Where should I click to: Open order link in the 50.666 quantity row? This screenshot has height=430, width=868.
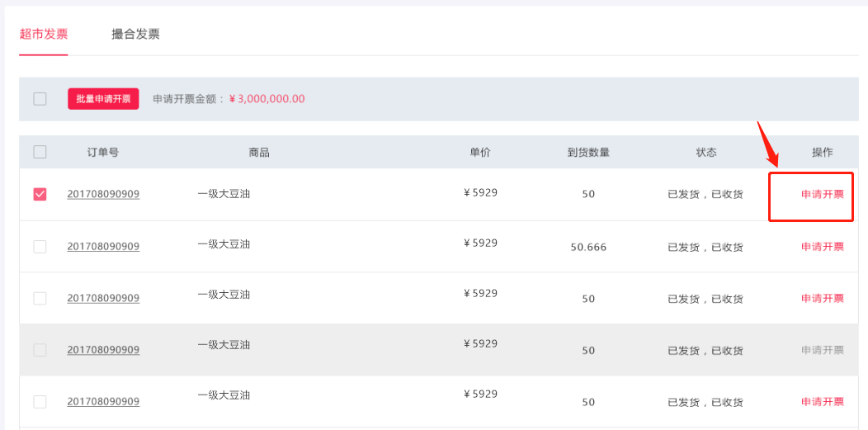[103, 246]
